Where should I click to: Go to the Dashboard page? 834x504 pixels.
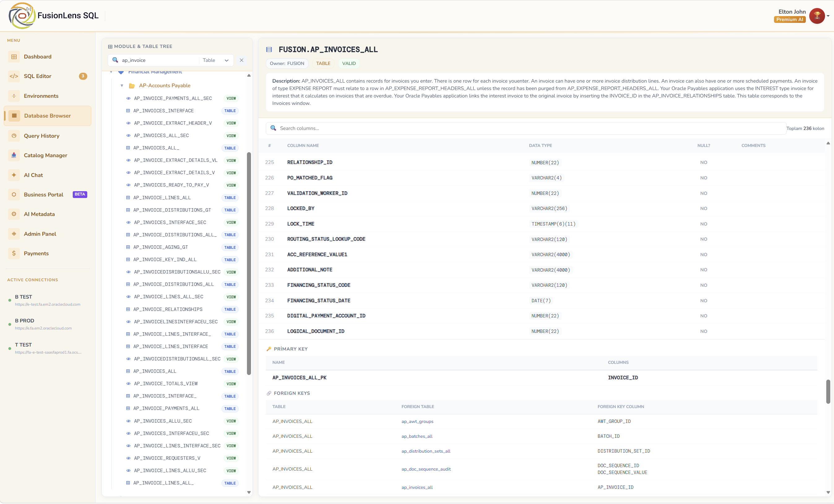(47, 57)
